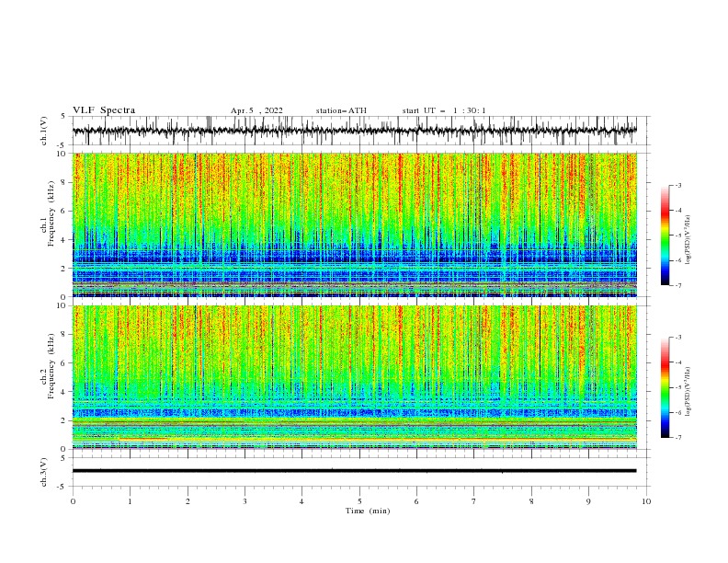Click the "6" kHz tick of ch.1 frequency axis
The height and width of the screenshot is (563, 728).
[x=64, y=211]
